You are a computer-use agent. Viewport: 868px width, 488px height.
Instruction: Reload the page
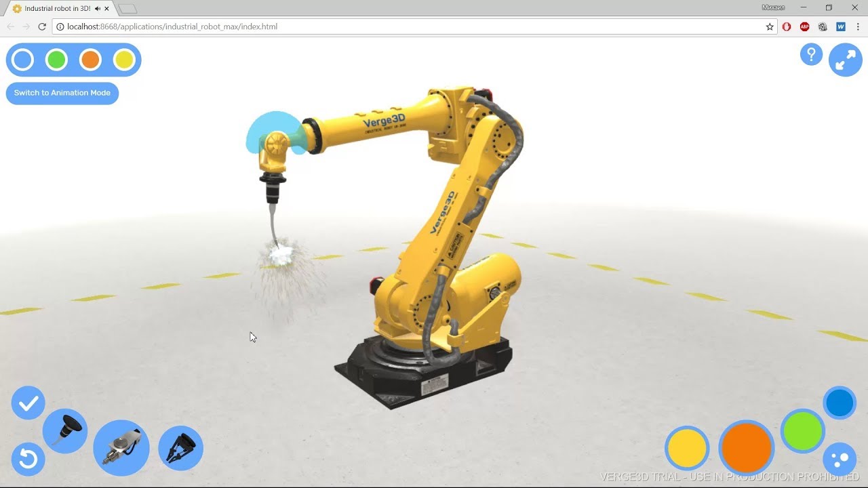tap(42, 26)
